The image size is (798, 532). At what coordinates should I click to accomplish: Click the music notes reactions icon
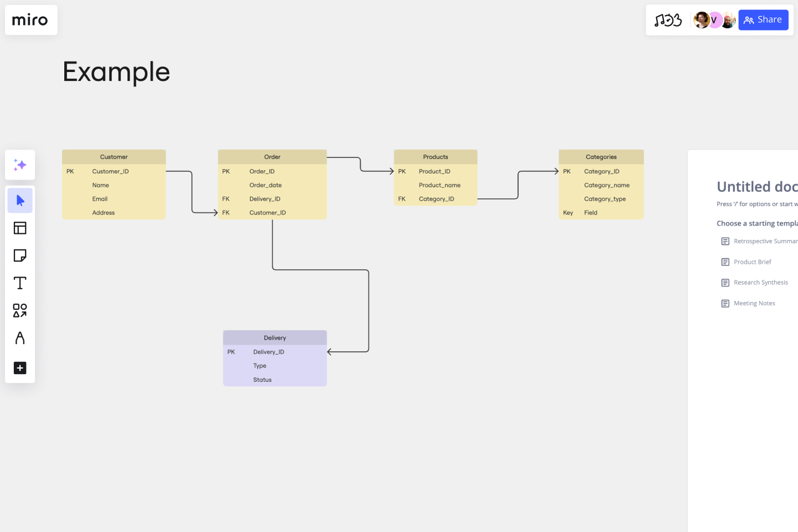[668, 21]
